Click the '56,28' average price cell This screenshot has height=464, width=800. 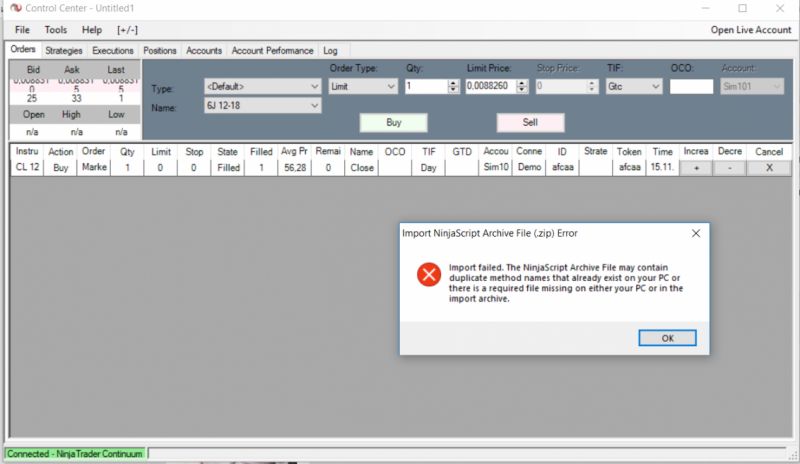pos(294,167)
